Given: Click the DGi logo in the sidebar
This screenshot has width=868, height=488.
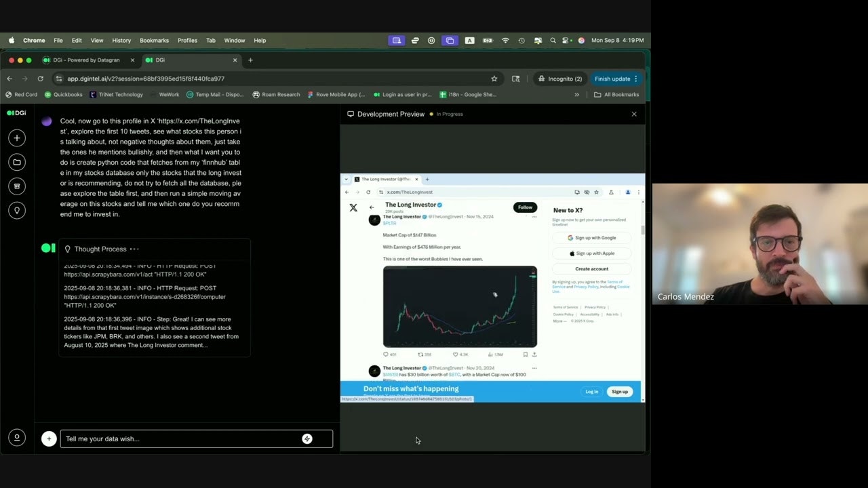Looking at the screenshot, I should [x=16, y=113].
